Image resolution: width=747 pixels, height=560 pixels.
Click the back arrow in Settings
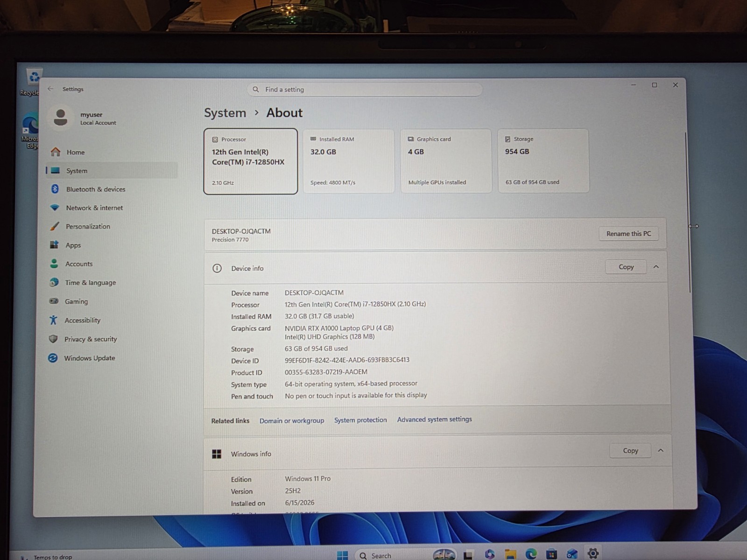(50, 89)
